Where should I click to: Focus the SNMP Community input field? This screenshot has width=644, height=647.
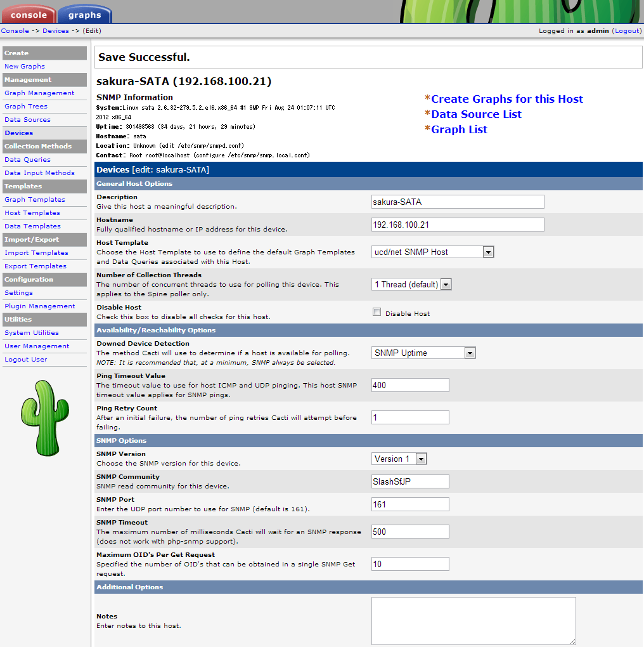409,481
